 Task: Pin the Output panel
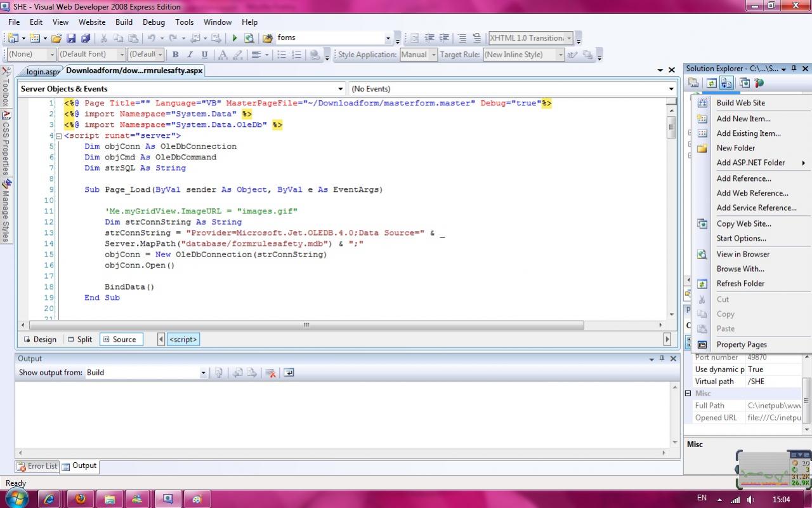pos(662,359)
